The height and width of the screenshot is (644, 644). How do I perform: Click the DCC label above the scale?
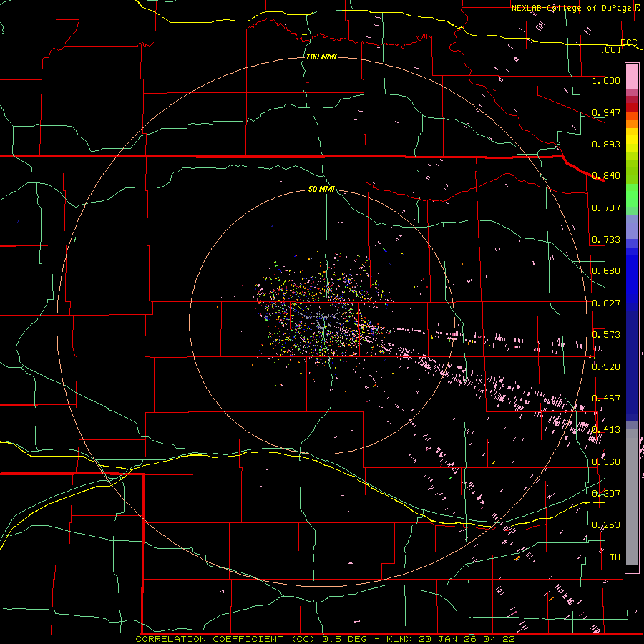pyautogui.click(x=628, y=42)
